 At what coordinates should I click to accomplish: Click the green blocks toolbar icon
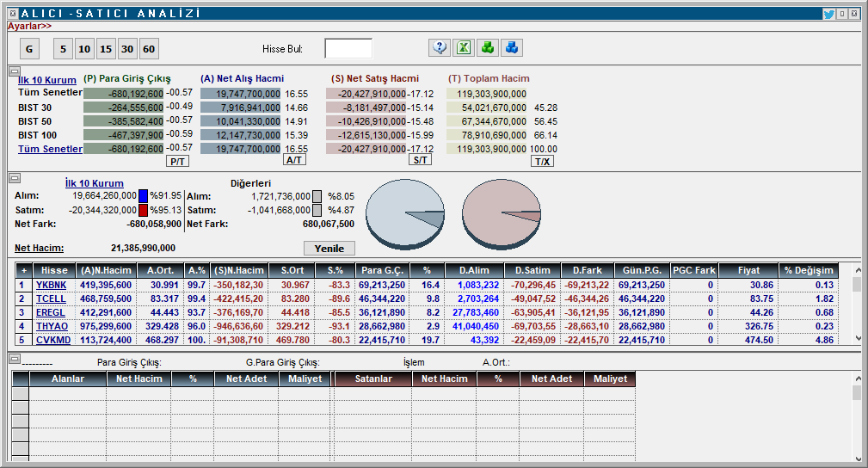pyautogui.click(x=487, y=48)
